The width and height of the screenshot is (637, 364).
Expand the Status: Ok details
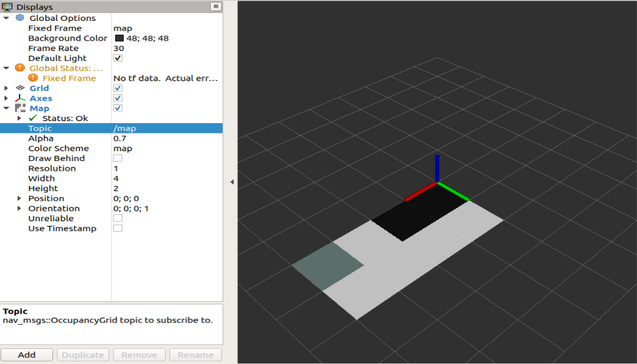coord(19,118)
